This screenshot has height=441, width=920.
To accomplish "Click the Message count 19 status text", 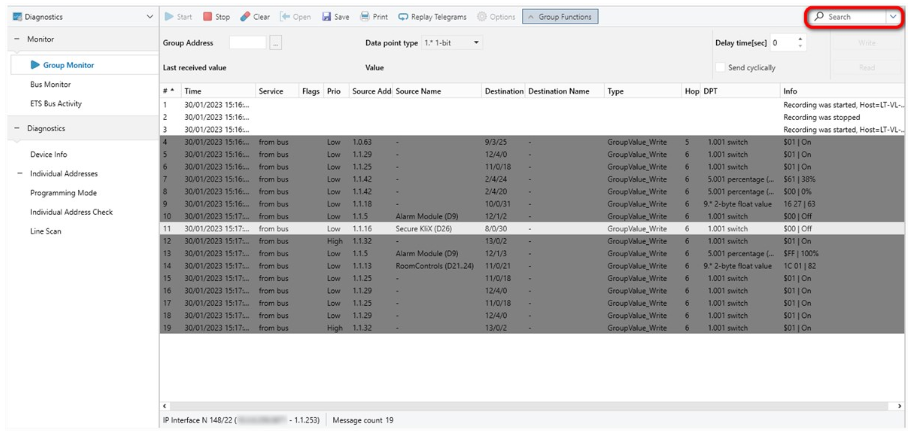I will click(363, 420).
